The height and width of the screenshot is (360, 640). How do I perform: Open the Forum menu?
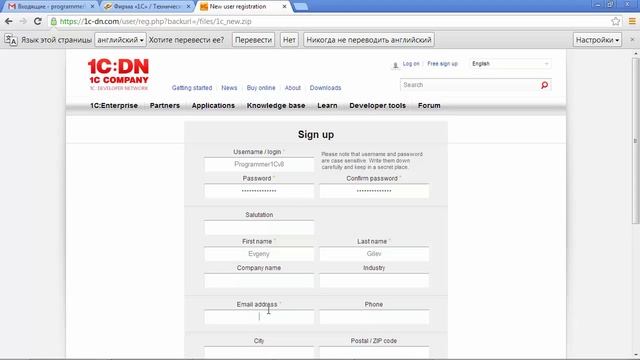tap(429, 105)
